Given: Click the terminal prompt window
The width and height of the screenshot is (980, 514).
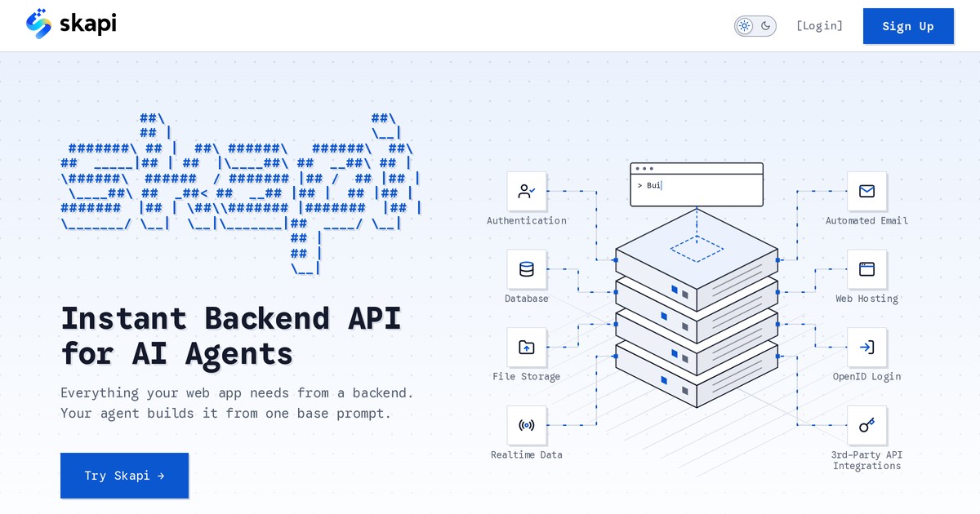Looking at the screenshot, I should click(x=697, y=184).
